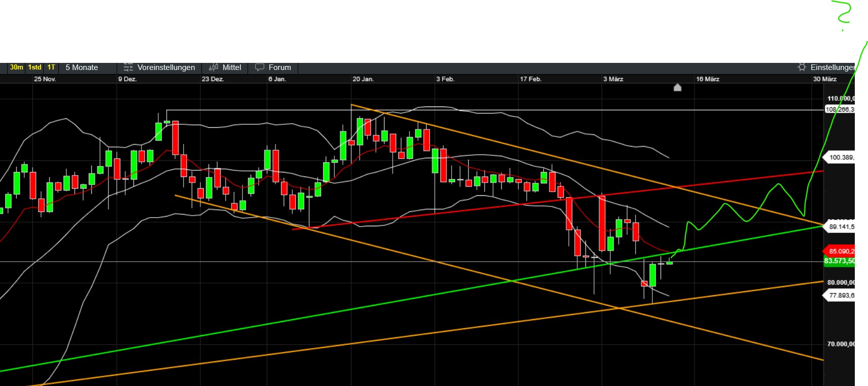Click the 9 Dez. date label
868x386 pixels.
[x=127, y=79]
